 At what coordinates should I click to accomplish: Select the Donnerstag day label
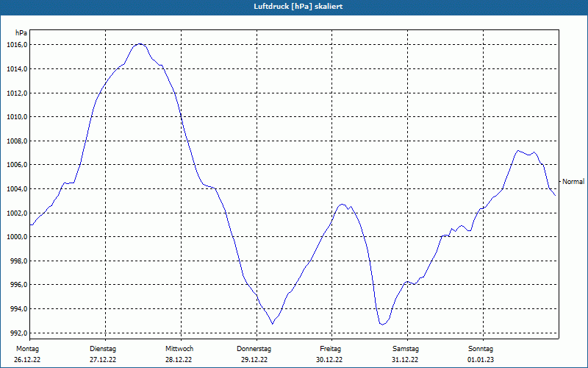(254, 349)
